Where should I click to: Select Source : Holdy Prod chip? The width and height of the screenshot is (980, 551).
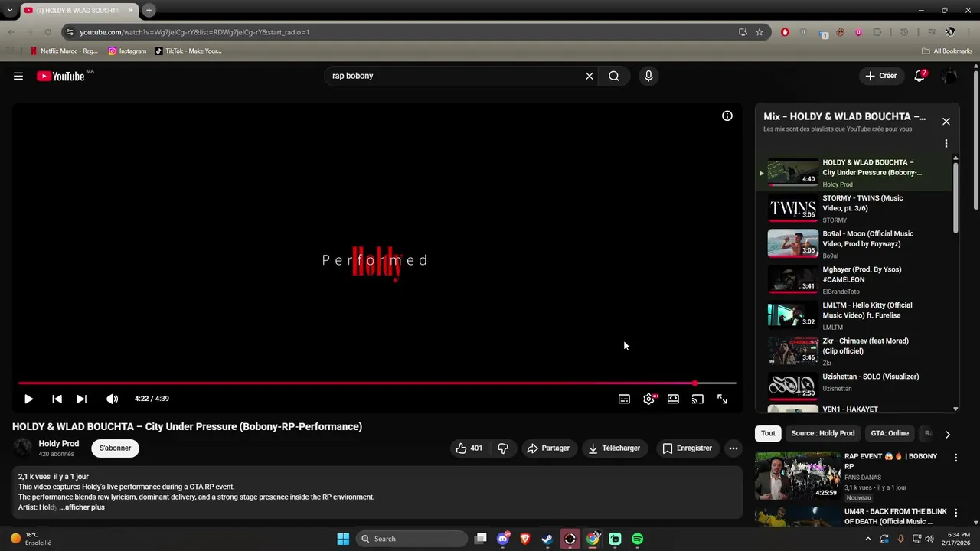click(x=823, y=433)
